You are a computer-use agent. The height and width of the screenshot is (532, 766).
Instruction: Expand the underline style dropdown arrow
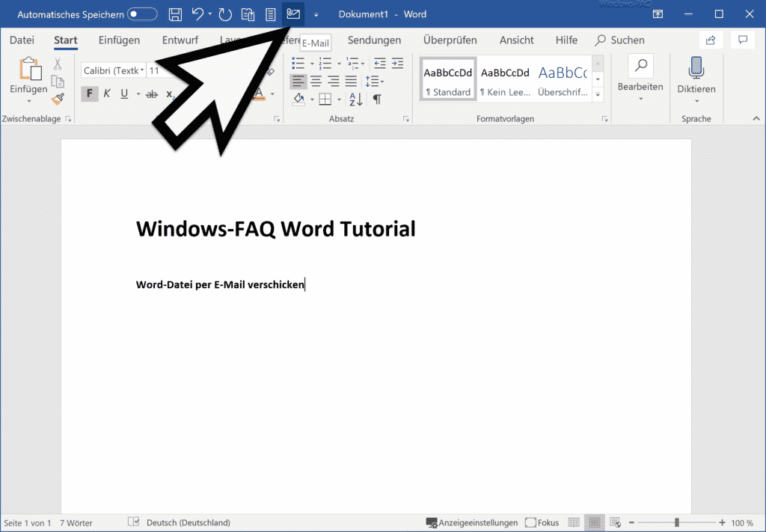138,94
